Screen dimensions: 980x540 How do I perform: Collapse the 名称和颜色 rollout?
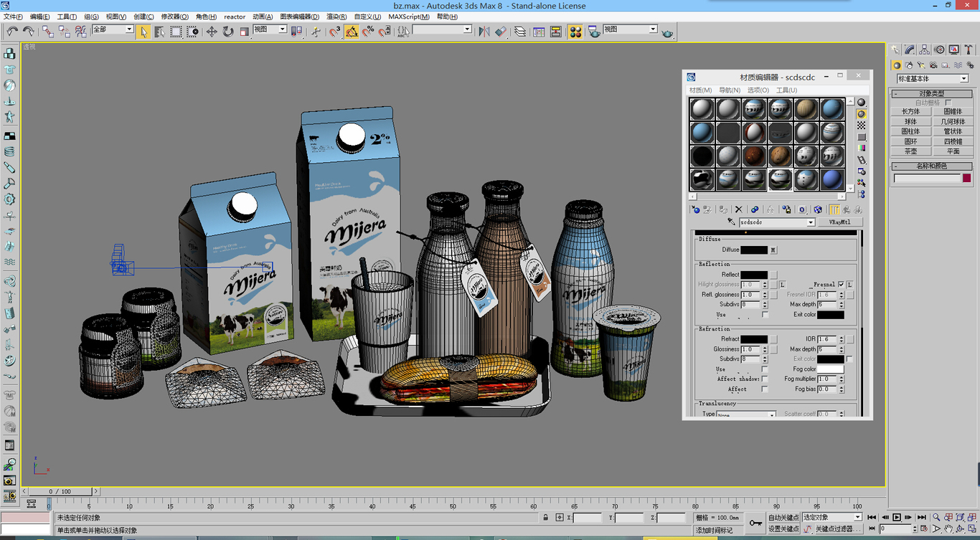point(932,166)
